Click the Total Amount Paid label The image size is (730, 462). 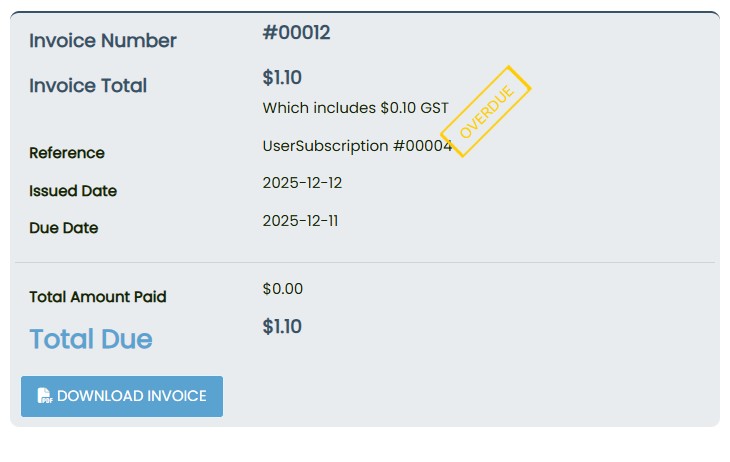pyautogui.click(x=98, y=297)
